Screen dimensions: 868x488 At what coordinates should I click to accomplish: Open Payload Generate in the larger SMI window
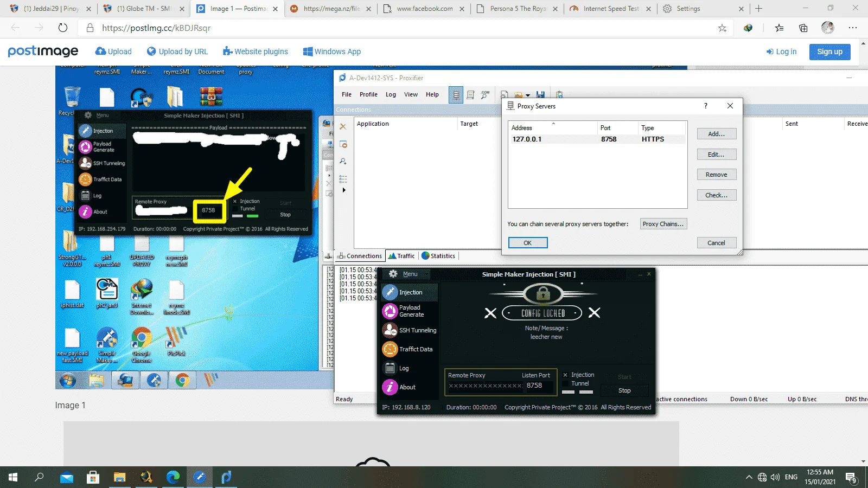[410, 311]
